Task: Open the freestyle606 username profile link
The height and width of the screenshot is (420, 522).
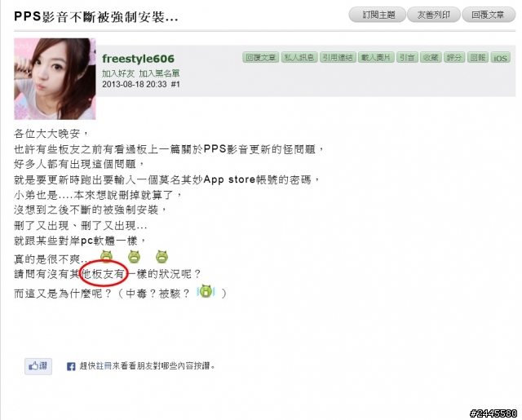Action: 138,59
